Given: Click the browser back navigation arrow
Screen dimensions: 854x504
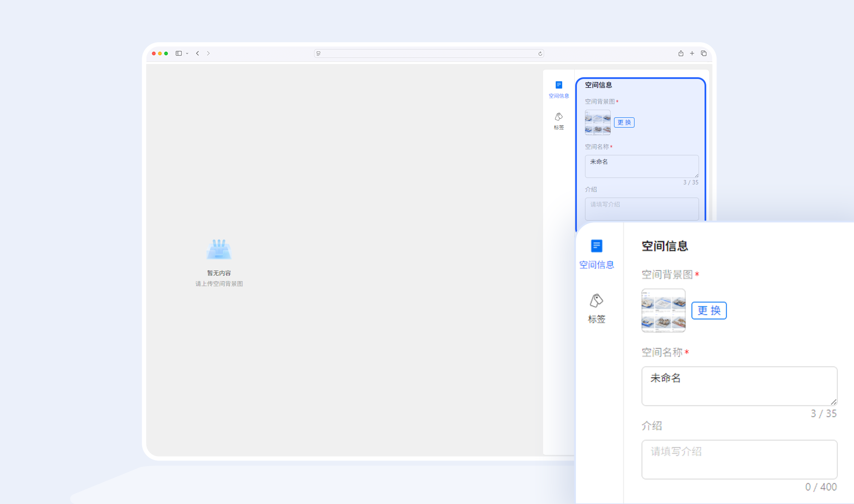Looking at the screenshot, I should [197, 53].
